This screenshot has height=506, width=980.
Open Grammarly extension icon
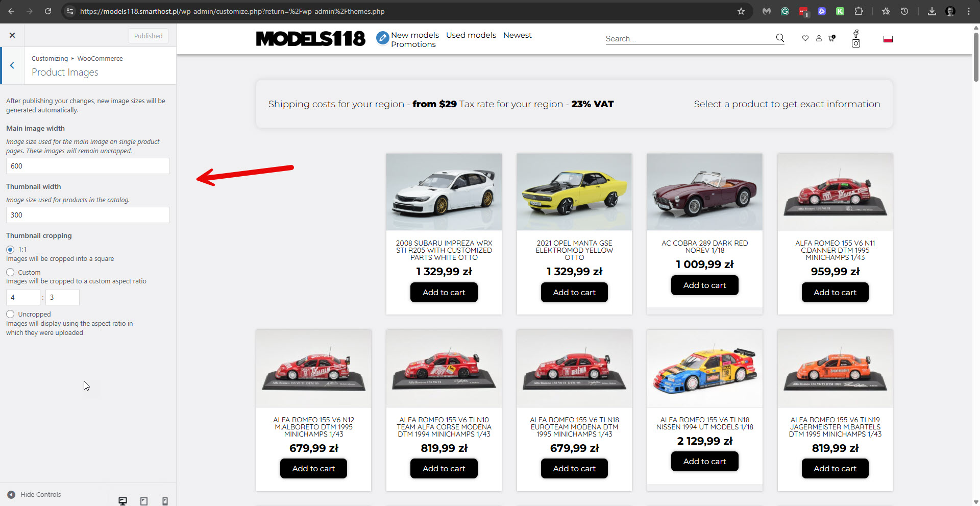point(785,11)
